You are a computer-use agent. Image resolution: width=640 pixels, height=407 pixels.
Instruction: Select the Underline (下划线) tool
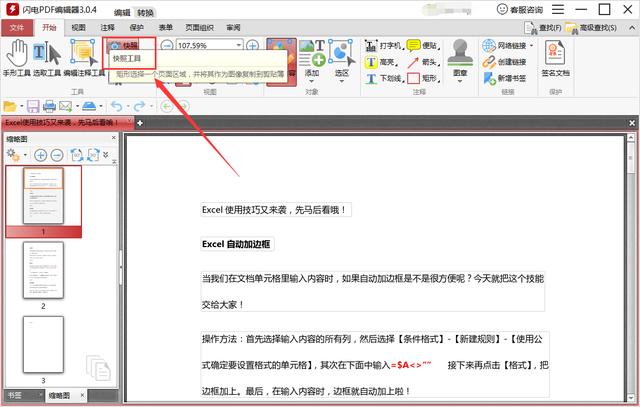[384, 78]
